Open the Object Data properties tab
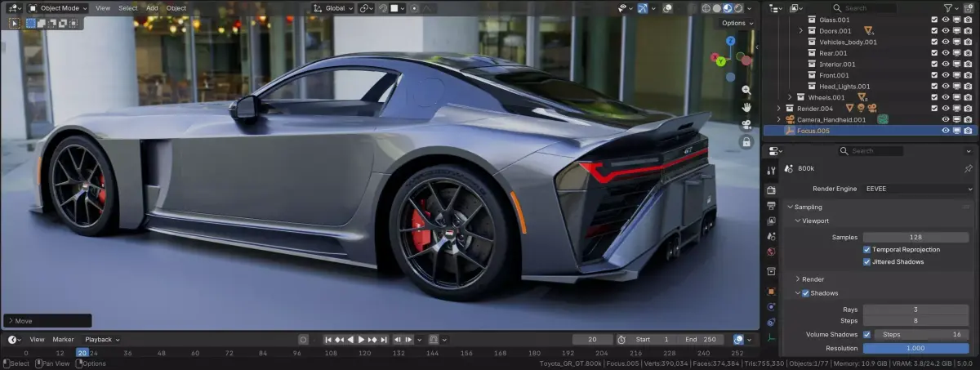Screen dimensions: 980x370 coord(771,338)
